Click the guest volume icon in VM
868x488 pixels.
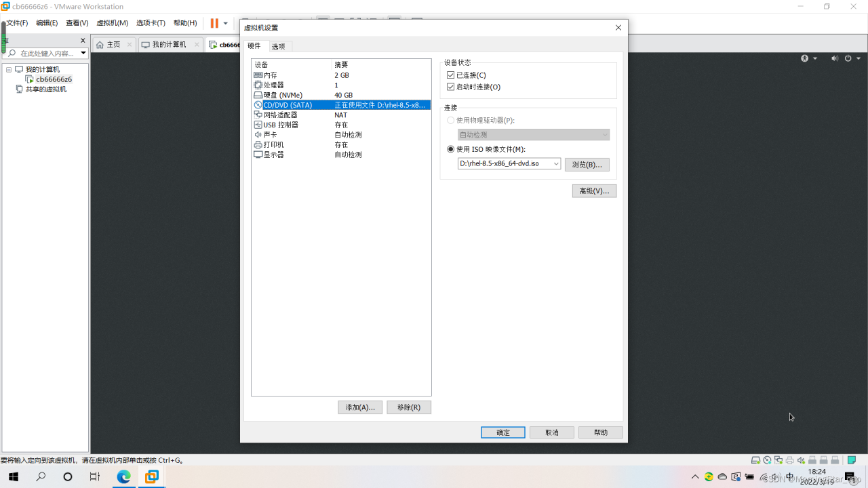[x=835, y=58]
